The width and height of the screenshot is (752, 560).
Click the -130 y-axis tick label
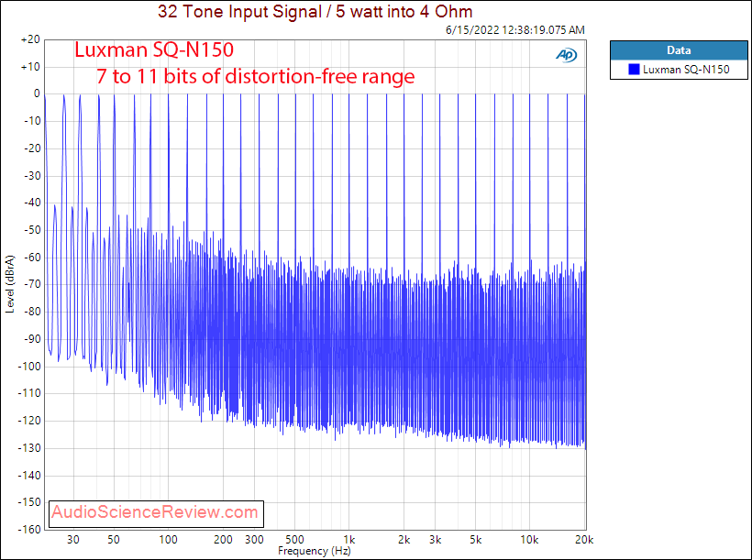pos(29,448)
